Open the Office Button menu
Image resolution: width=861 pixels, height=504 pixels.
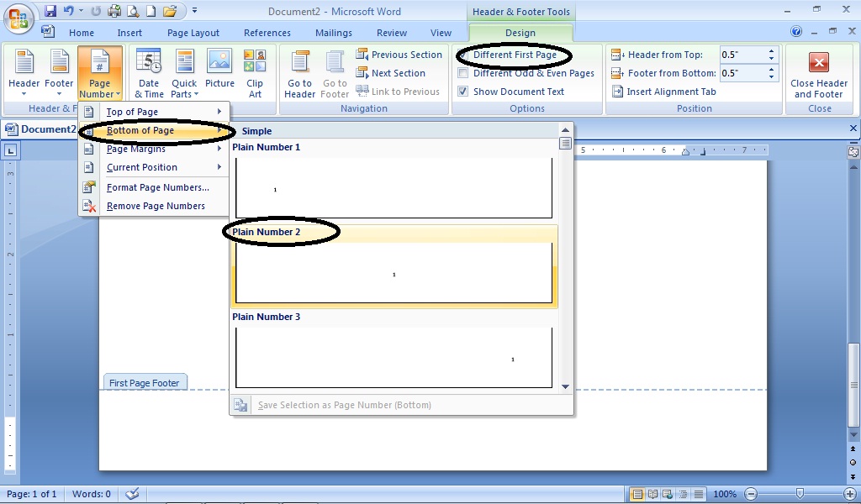pos(18,18)
